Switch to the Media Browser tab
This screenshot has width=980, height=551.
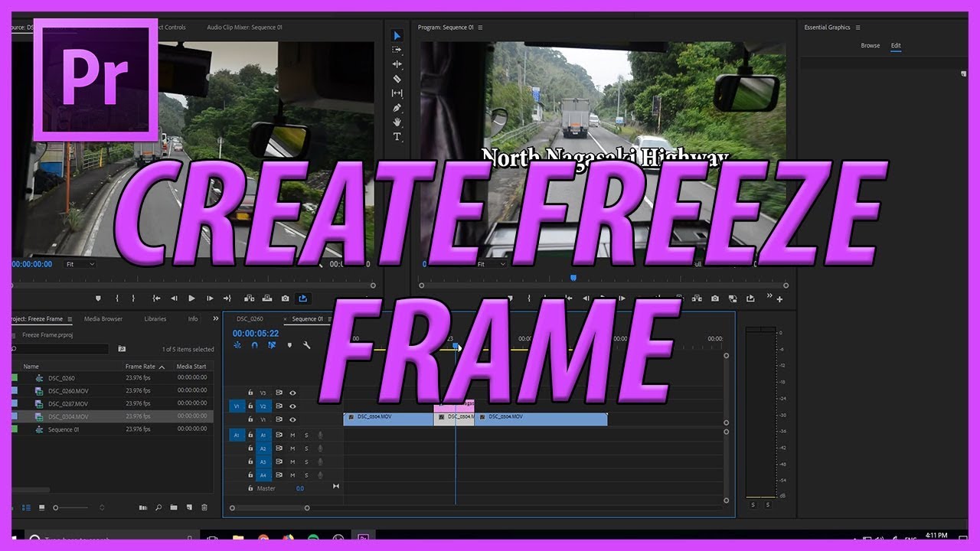(103, 318)
